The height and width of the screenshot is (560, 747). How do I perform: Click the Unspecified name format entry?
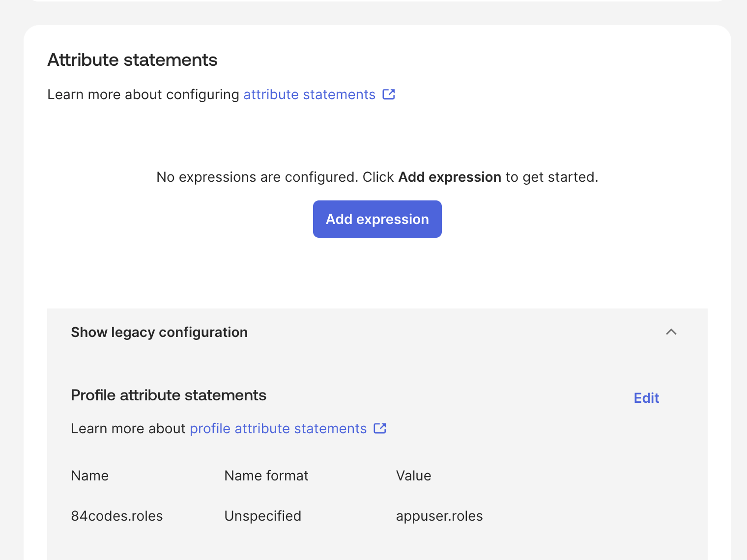pyautogui.click(x=262, y=516)
